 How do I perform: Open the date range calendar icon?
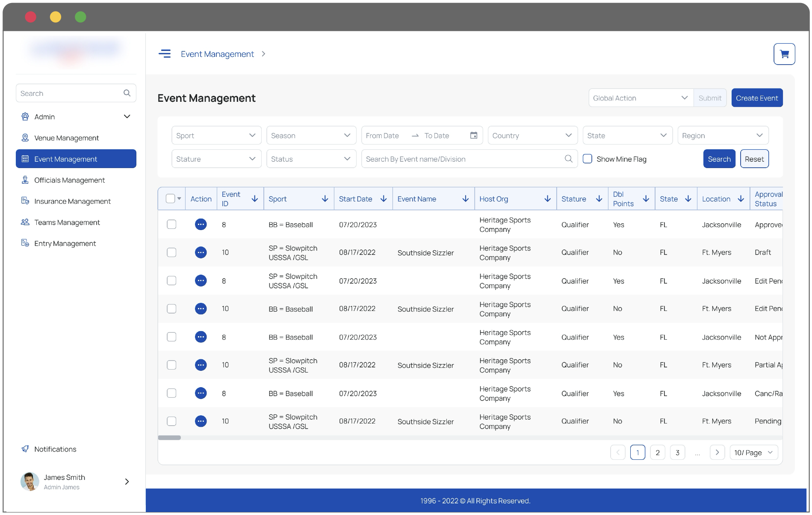click(x=474, y=135)
